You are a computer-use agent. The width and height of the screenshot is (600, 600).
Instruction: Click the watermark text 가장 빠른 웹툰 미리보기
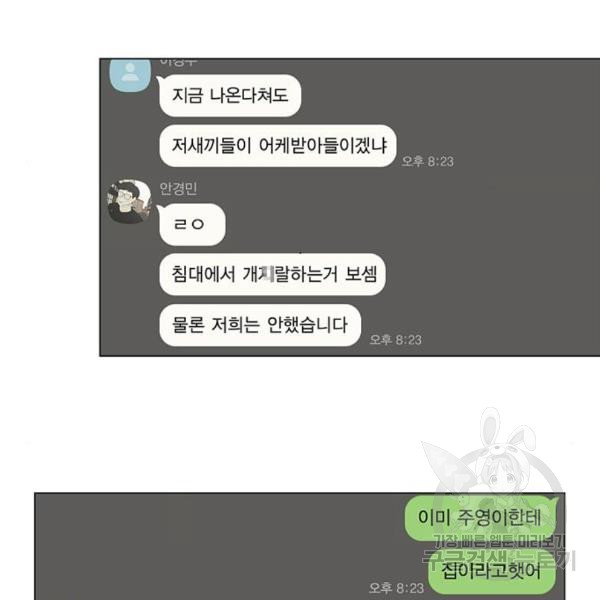click(499, 541)
